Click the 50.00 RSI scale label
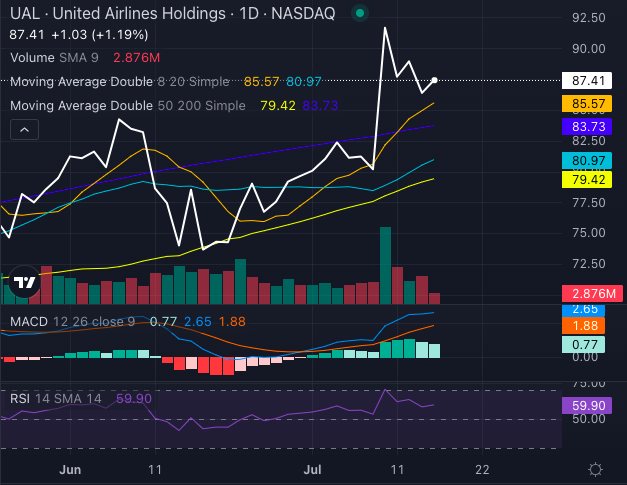 pos(589,419)
